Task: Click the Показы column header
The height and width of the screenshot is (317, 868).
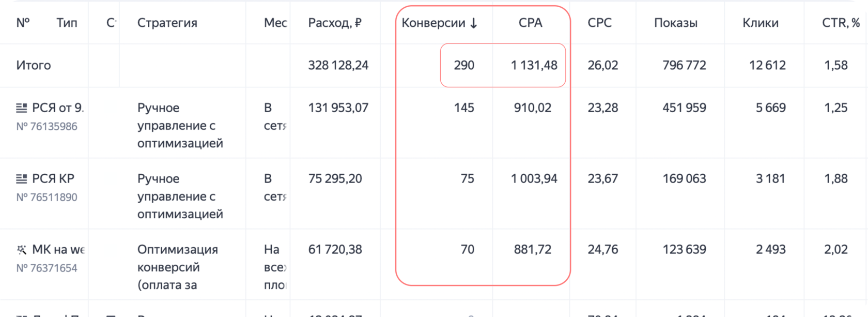Action: 675,23
